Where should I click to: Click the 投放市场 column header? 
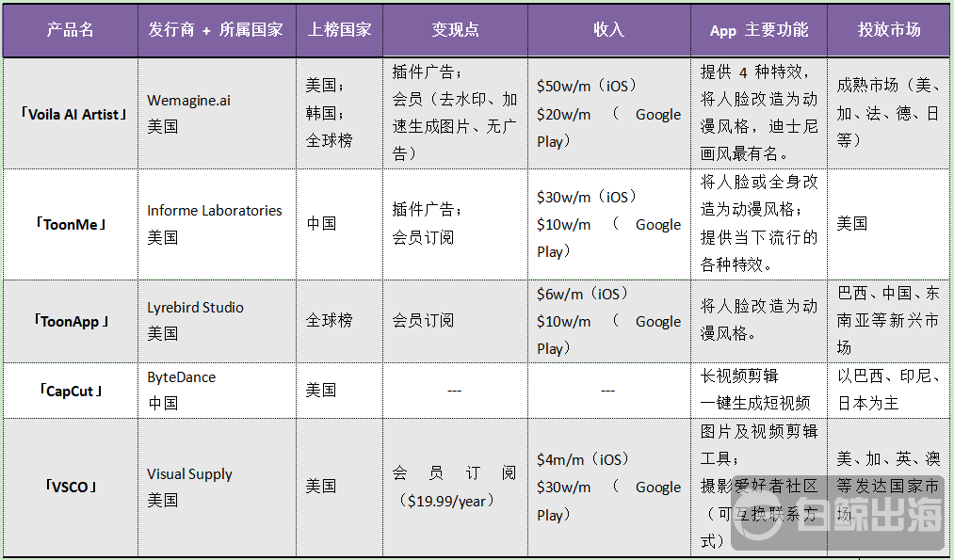[x=889, y=29]
